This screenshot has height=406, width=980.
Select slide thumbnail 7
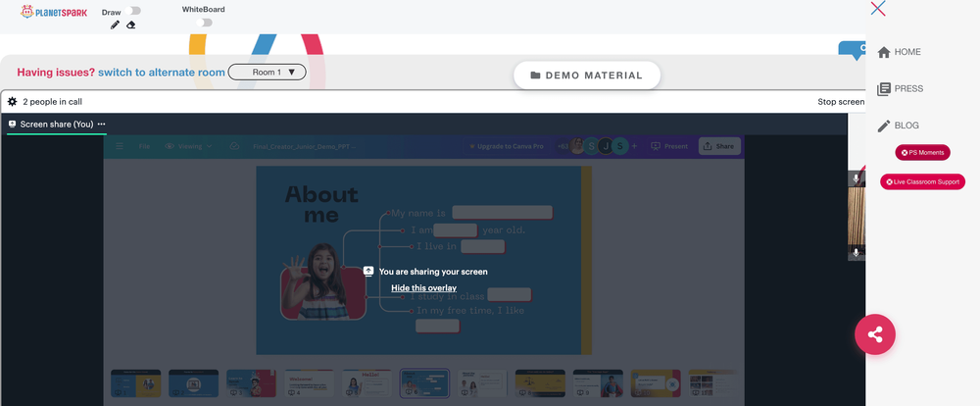click(482, 383)
